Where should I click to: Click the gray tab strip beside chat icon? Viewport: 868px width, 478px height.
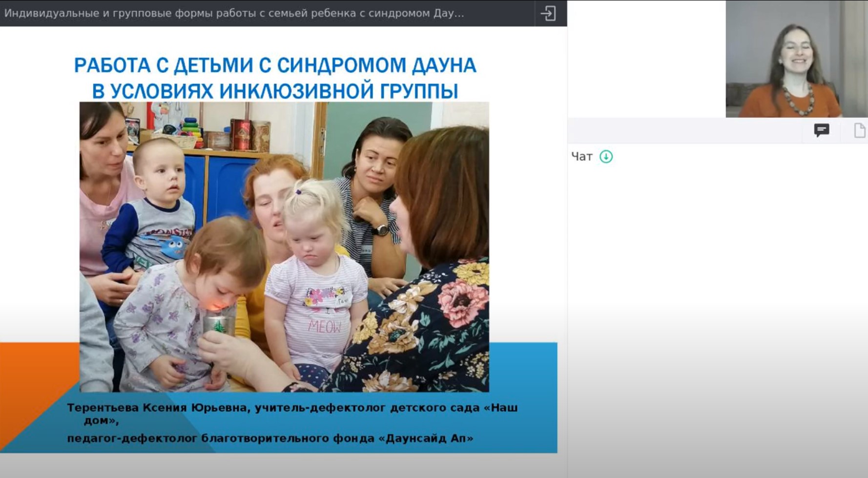point(683,130)
